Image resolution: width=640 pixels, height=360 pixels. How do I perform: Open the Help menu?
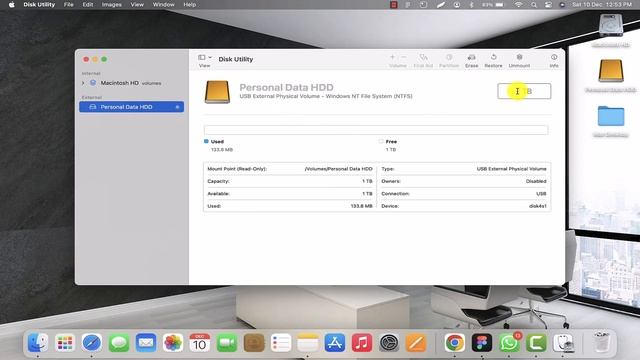tap(189, 4)
